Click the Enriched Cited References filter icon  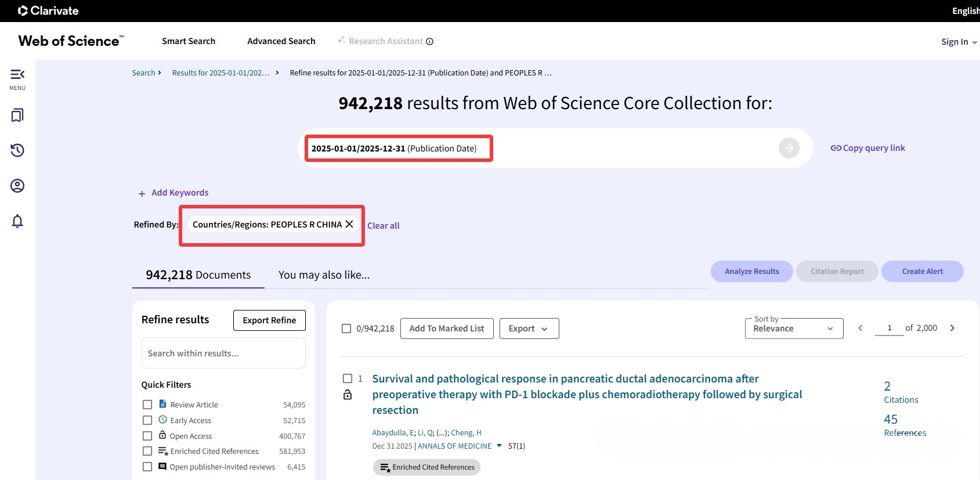coord(163,451)
